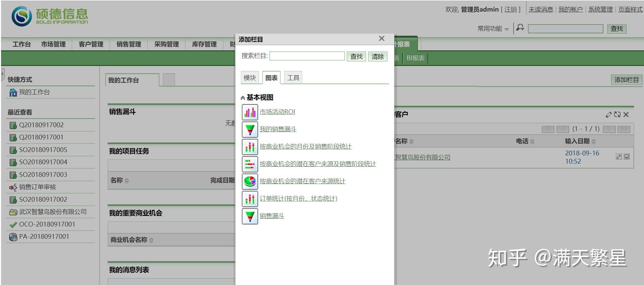Viewport: 644px width, 285px height.
Task: Sort customers by 输入日期 column
Action: coord(594,141)
